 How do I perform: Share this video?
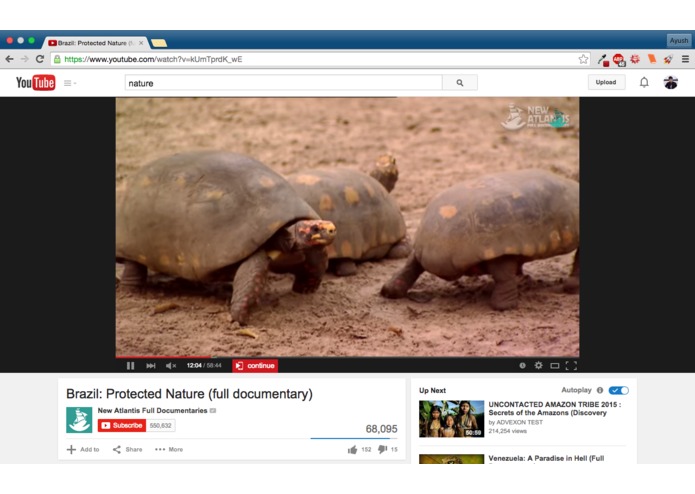pyautogui.click(x=127, y=449)
